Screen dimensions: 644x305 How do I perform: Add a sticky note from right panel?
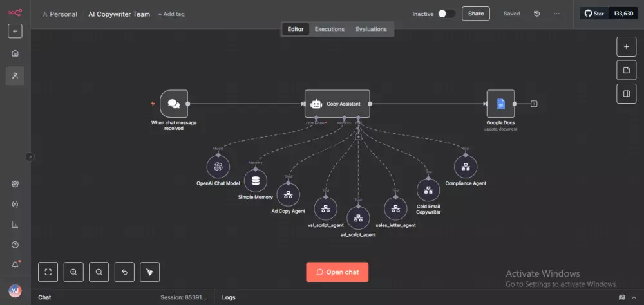627,70
